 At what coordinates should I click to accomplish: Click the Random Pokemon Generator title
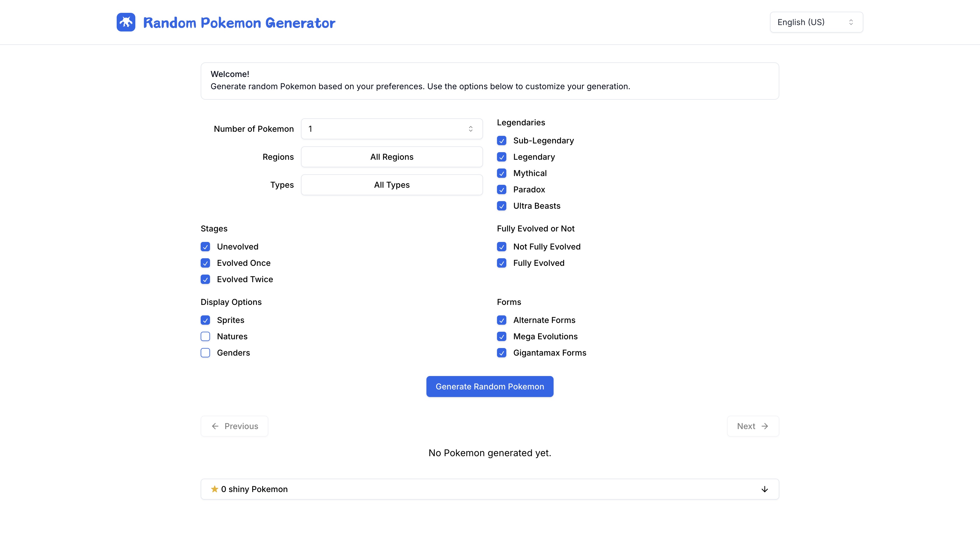pos(239,23)
